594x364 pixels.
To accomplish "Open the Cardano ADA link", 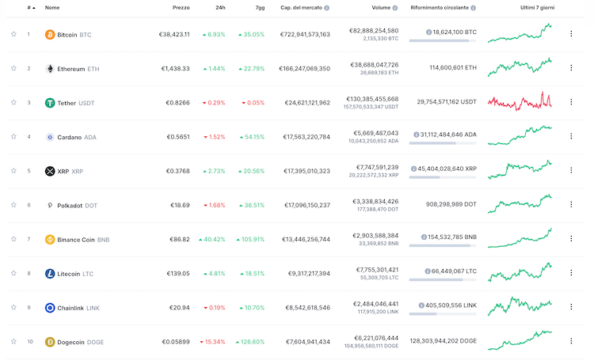I will coord(77,137).
